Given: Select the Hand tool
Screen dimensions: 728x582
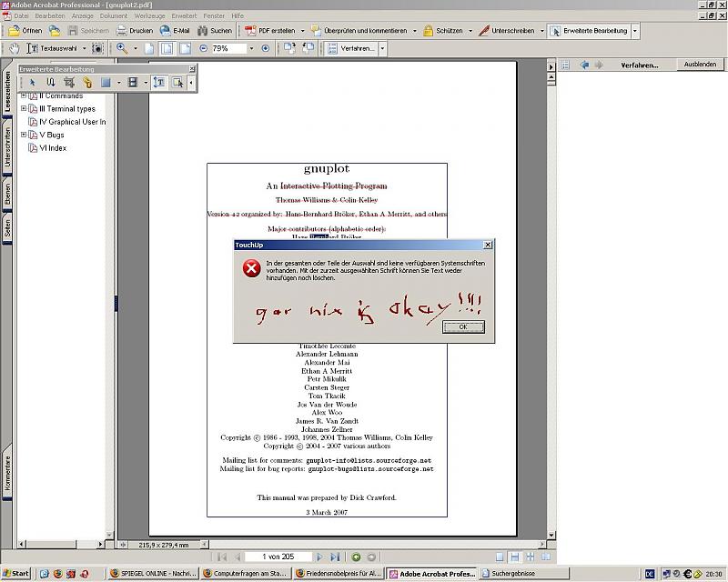Looking at the screenshot, I should click(15, 48).
